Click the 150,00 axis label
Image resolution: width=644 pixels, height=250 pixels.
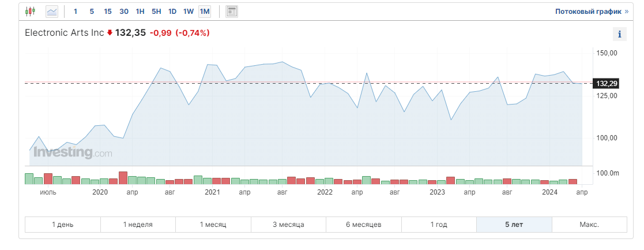pyautogui.click(x=606, y=54)
